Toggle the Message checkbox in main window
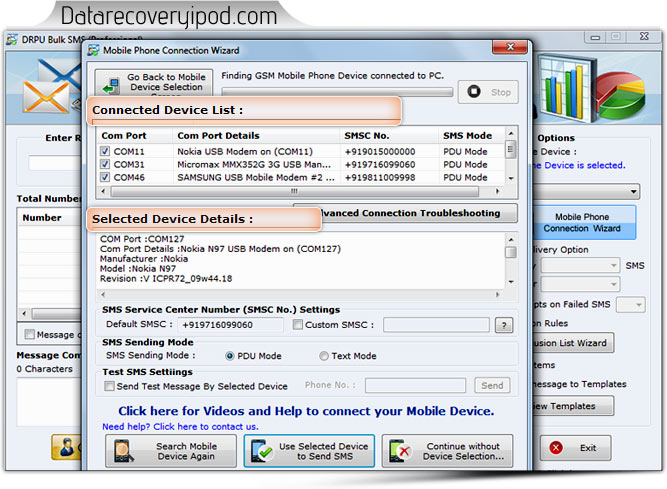 tap(29, 335)
